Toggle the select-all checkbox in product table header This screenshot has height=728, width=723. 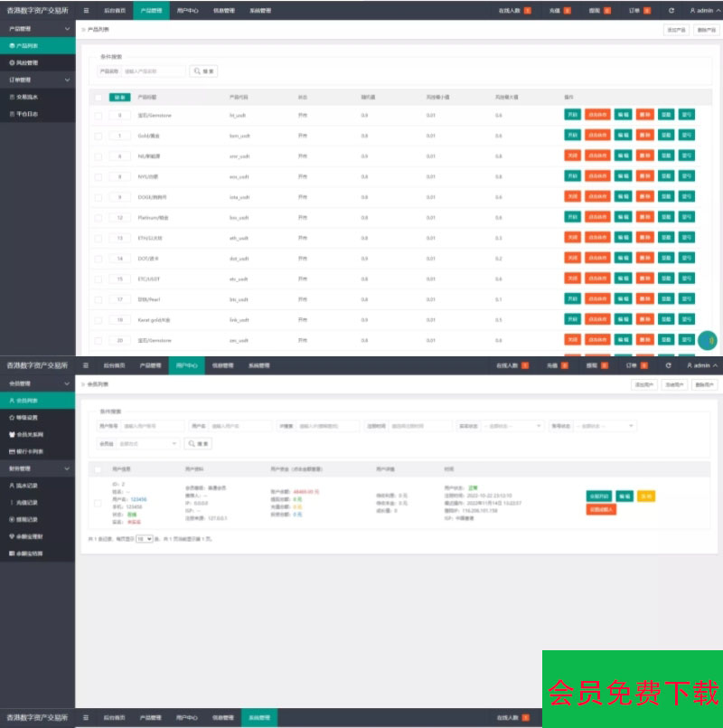pyautogui.click(x=98, y=97)
